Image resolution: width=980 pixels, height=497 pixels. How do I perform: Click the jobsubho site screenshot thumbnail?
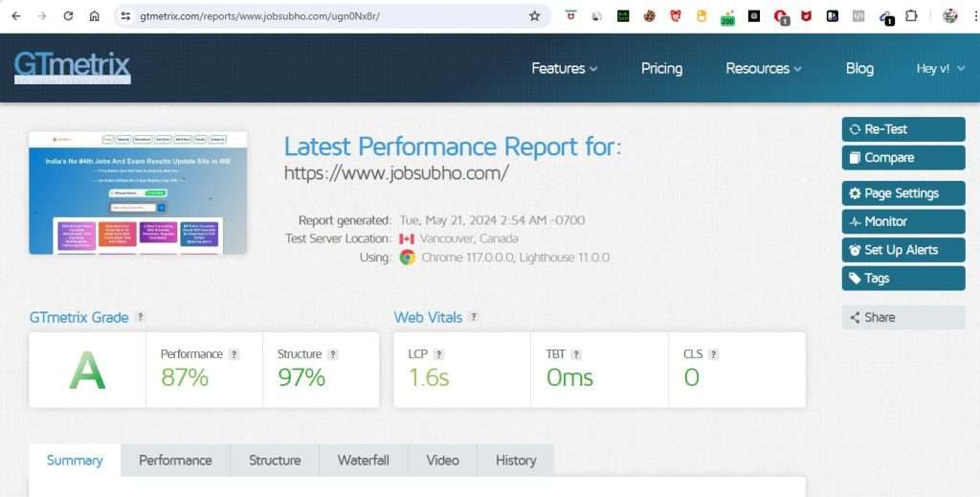pyautogui.click(x=138, y=192)
